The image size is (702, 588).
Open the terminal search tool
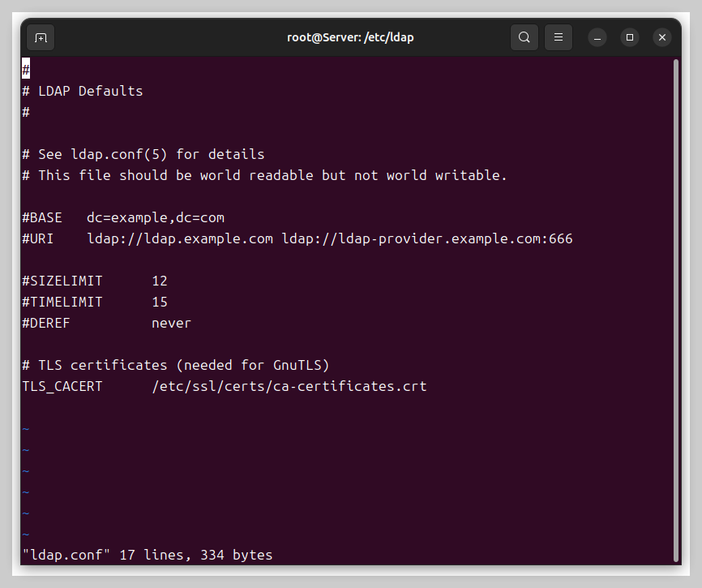coord(524,37)
